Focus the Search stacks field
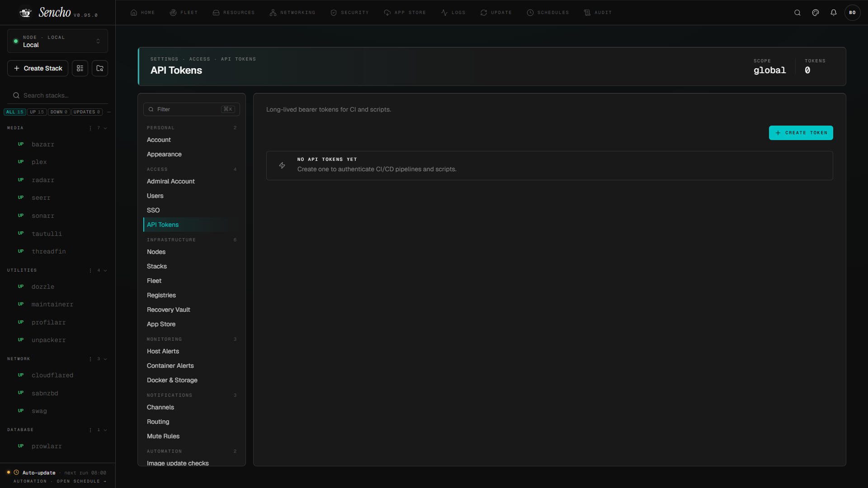Viewport: 868px width, 488px height. click(57, 95)
